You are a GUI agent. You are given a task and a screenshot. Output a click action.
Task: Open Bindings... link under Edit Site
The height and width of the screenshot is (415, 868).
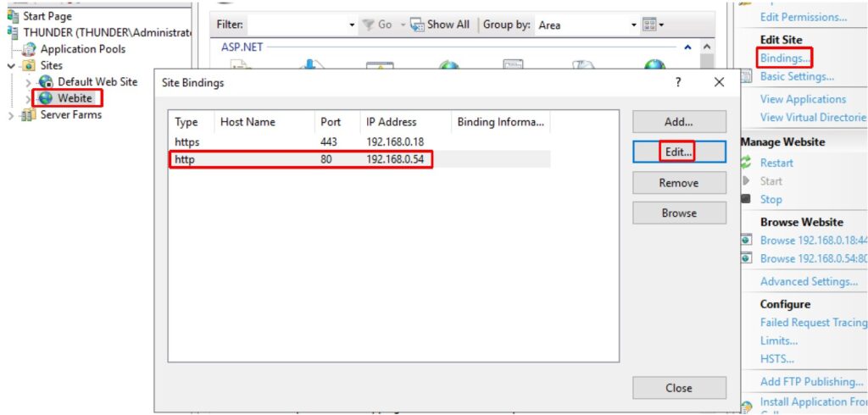point(784,58)
